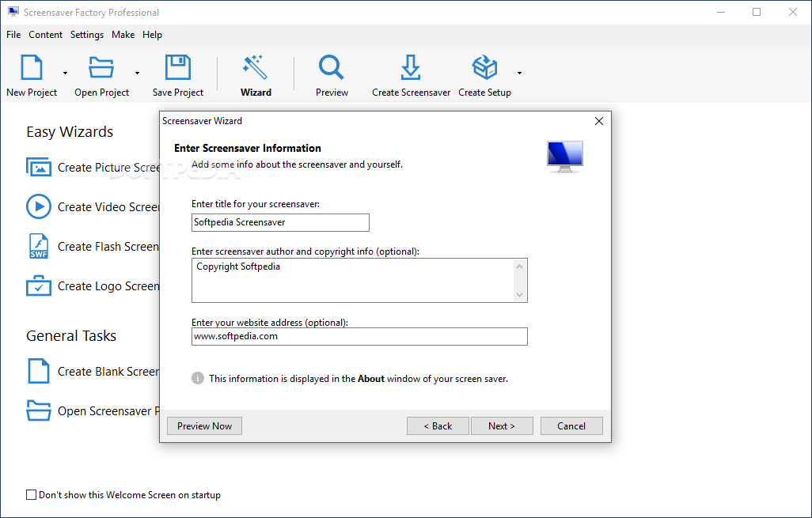Click the copyright box scroll down arrow
This screenshot has height=518, width=812.
519,295
